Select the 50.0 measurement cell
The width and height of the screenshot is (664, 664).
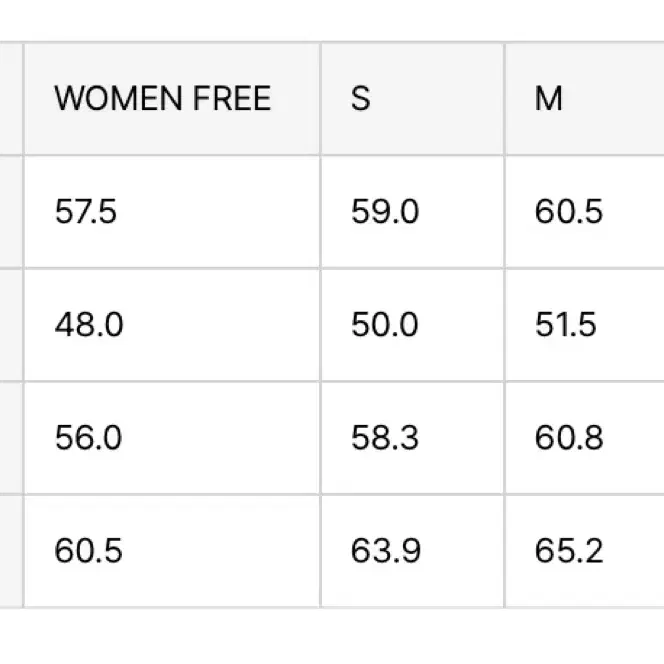tap(412, 325)
